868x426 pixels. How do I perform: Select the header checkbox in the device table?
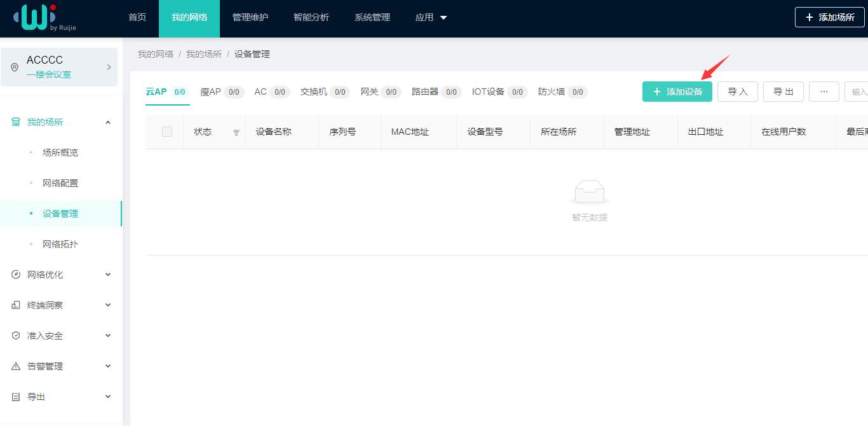tap(168, 132)
